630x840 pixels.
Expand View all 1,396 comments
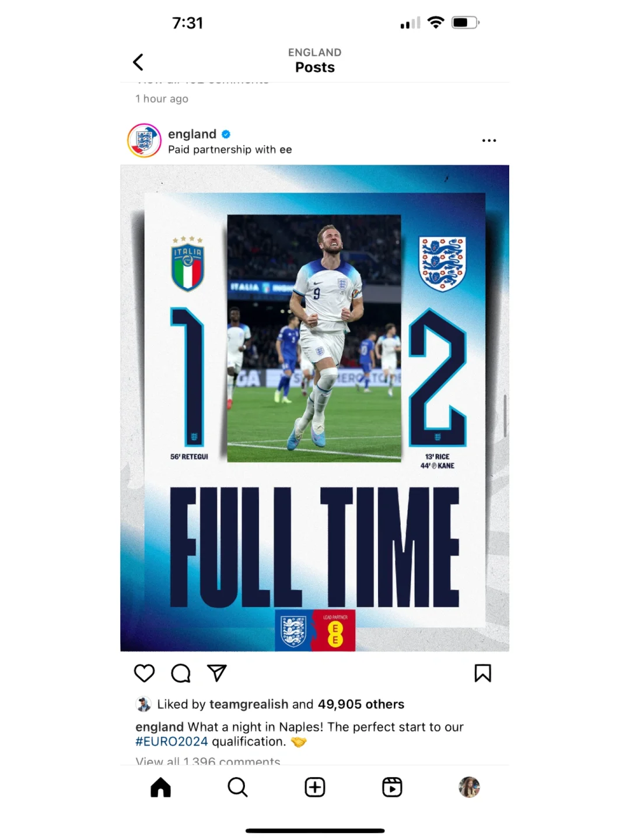(x=208, y=761)
